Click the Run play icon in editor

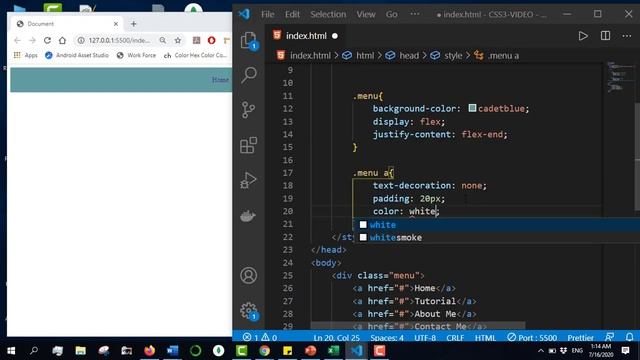583,36
